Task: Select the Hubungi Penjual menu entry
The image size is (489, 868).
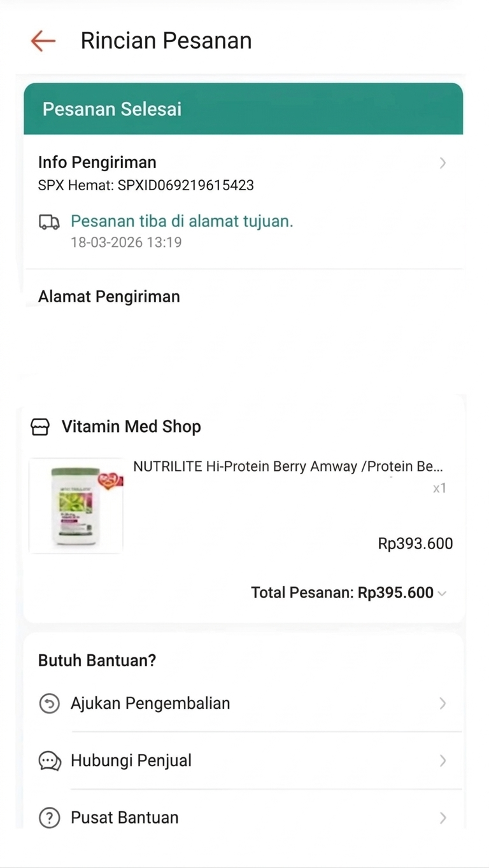Action: pyautogui.click(x=131, y=760)
